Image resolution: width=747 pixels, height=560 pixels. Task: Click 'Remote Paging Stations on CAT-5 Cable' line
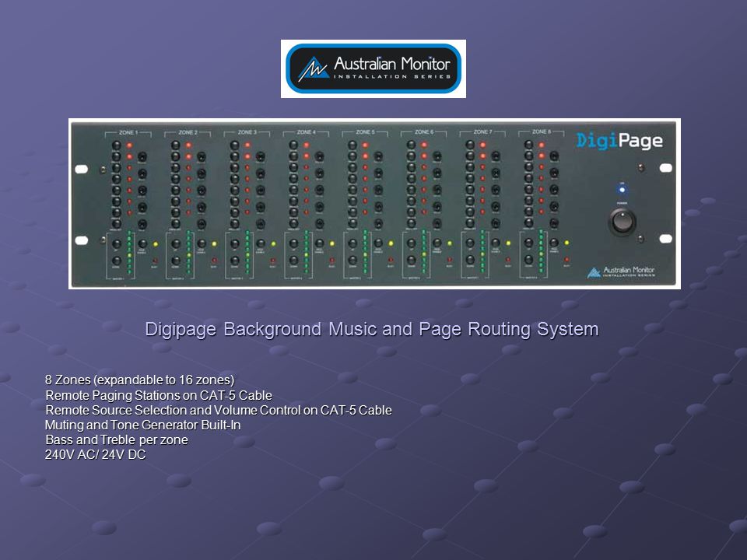pos(159,395)
